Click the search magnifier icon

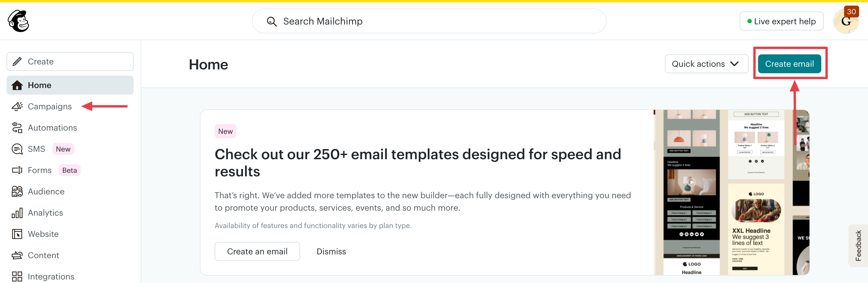click(x=272, y=22)
